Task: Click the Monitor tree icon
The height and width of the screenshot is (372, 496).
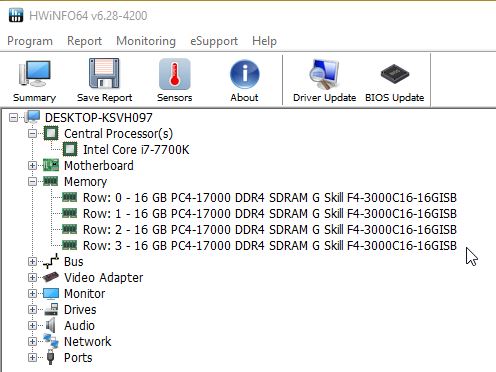Action: click(51, 293)
